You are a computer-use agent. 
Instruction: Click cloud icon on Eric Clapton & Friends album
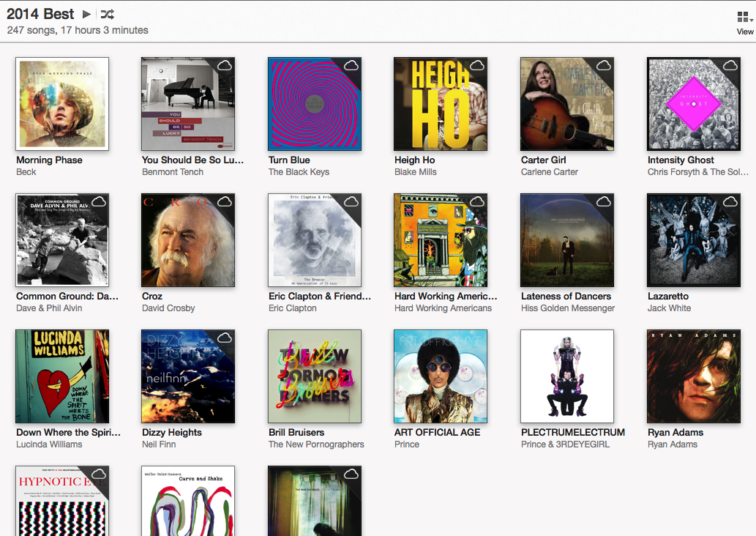(351, 201)
